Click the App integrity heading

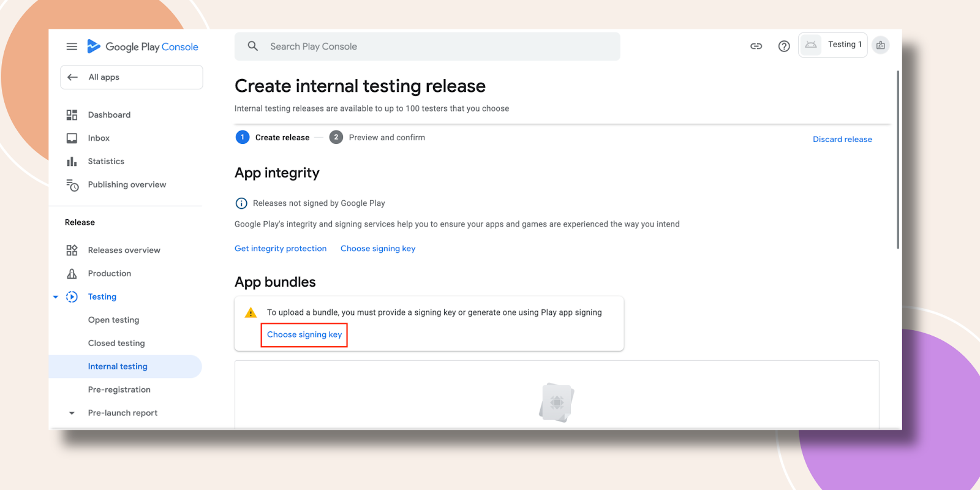pos(277,173)
